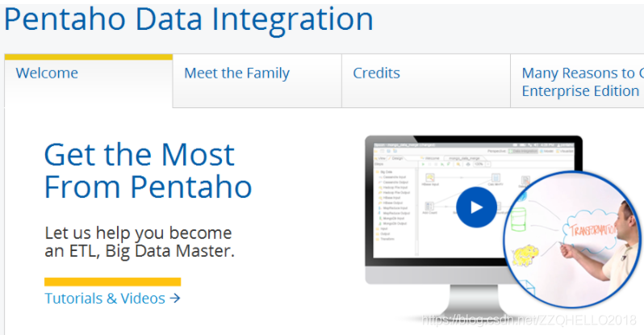Select the Enterprise Edition reasons tab
This screenshot has height=335, width=644.
point(577,81)
